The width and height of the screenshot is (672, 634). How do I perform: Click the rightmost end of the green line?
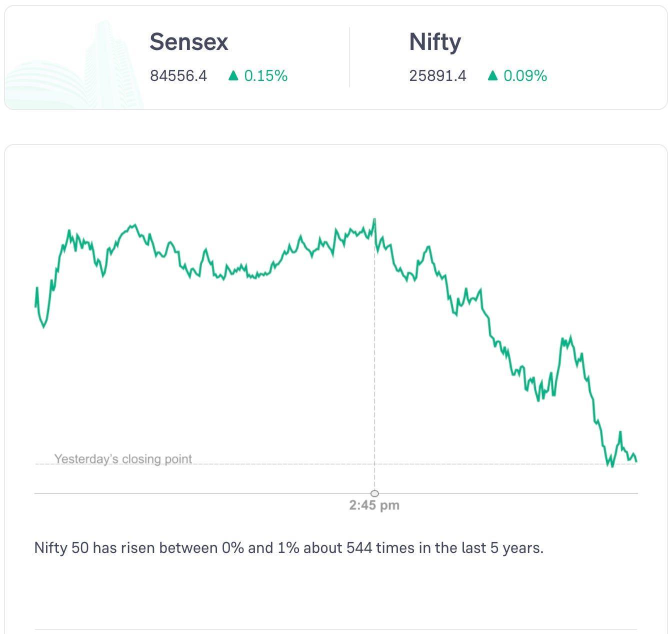[x=636, y=461]
